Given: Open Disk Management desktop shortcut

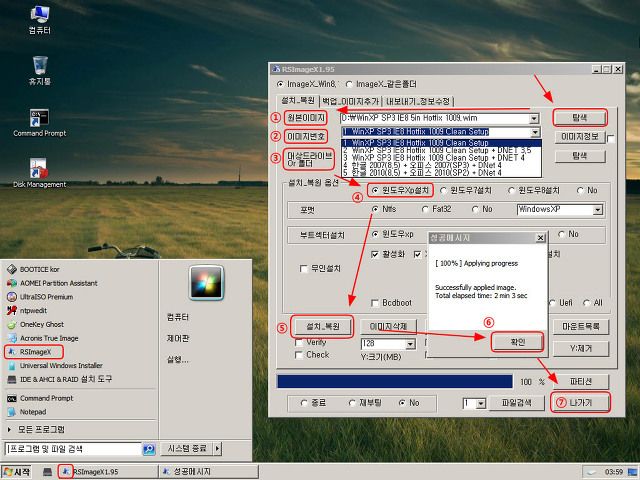Looking at the screenshot, I should (39, 173).
